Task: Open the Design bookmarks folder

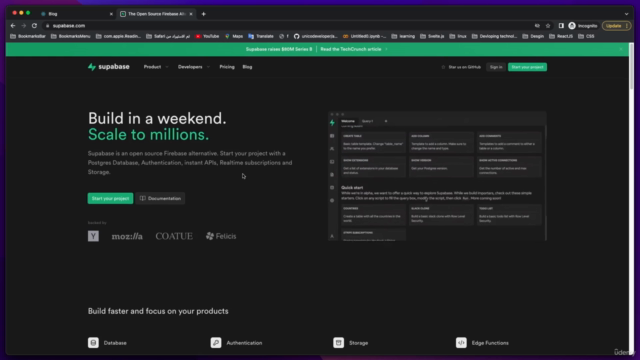Action: point(533,36)
